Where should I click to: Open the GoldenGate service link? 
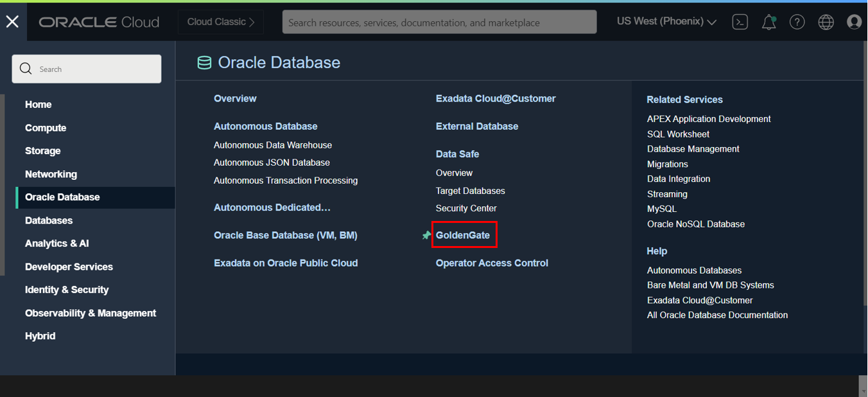464,234
